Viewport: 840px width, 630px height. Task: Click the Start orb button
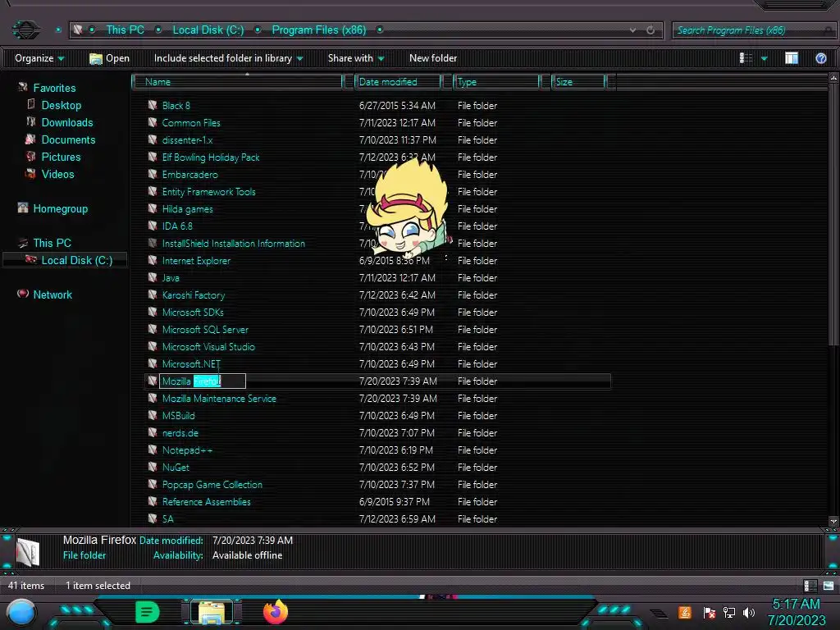21,613
